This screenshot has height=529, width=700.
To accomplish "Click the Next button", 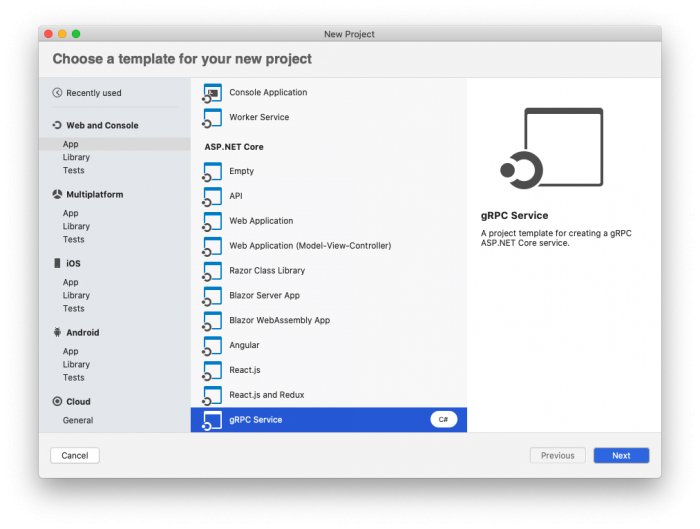I will point(621,456).
